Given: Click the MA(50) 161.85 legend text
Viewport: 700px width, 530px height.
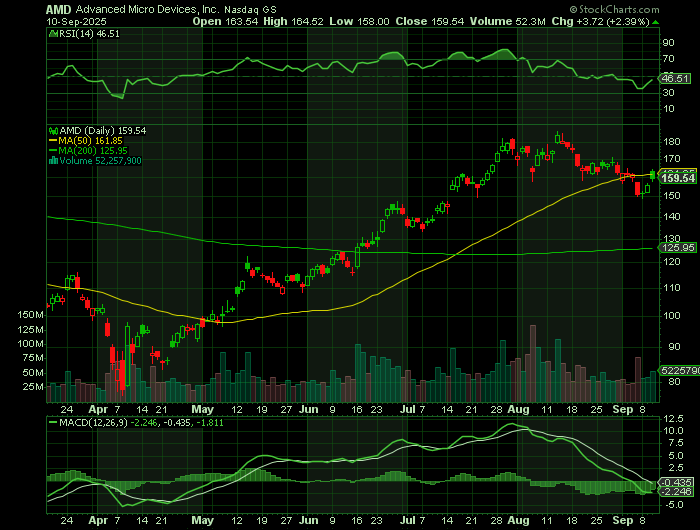Looking at the screenshot, I should point(91,141).
